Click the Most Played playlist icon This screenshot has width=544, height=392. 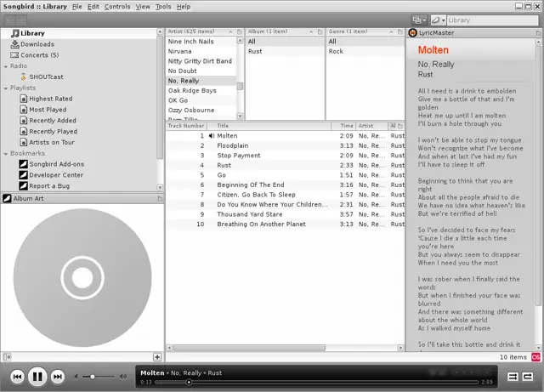(x=23, y=110)
